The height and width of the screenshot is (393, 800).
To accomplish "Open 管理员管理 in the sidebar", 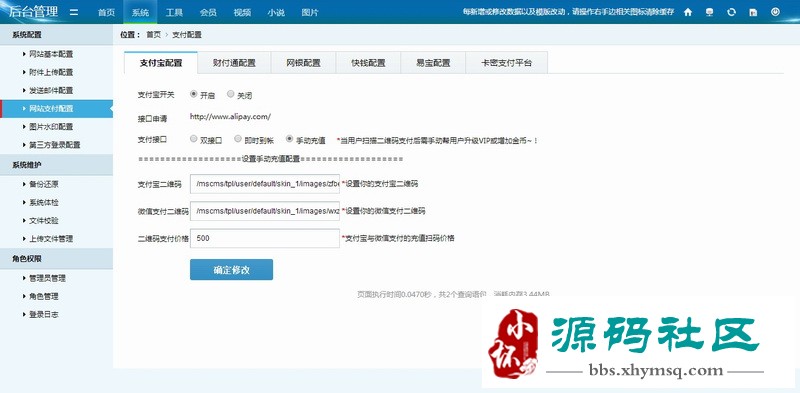I will (47, 278).
